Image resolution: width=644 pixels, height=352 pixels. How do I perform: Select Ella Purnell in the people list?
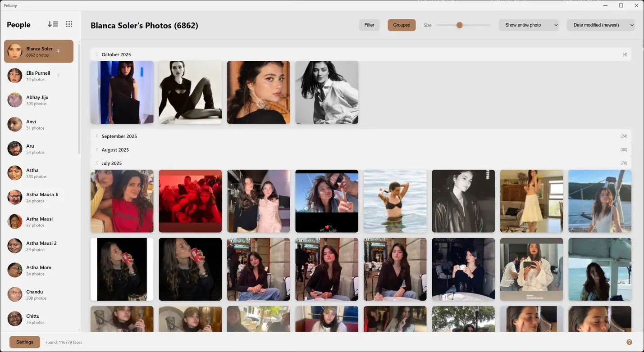[x=39, y=76]
